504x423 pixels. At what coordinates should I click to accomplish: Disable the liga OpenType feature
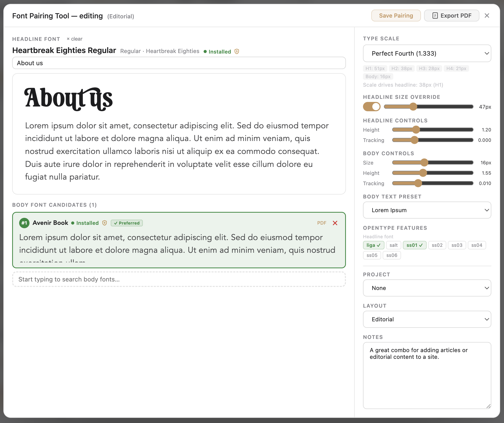coord(373,245)
